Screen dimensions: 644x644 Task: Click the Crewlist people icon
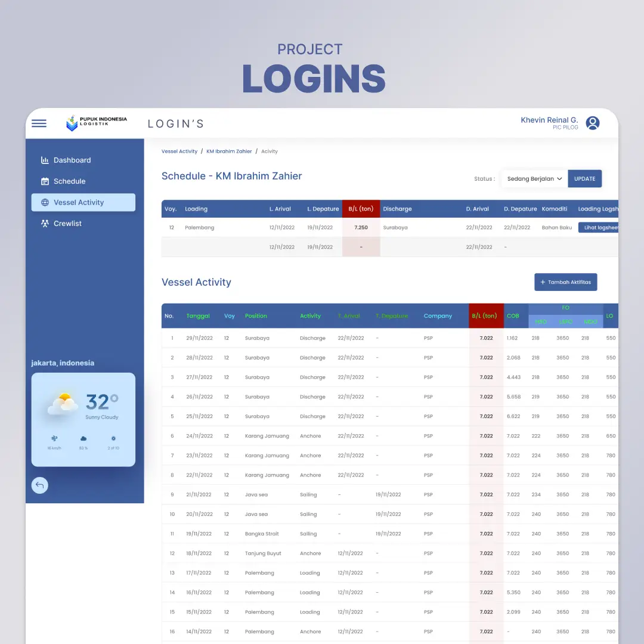[45, 224]
